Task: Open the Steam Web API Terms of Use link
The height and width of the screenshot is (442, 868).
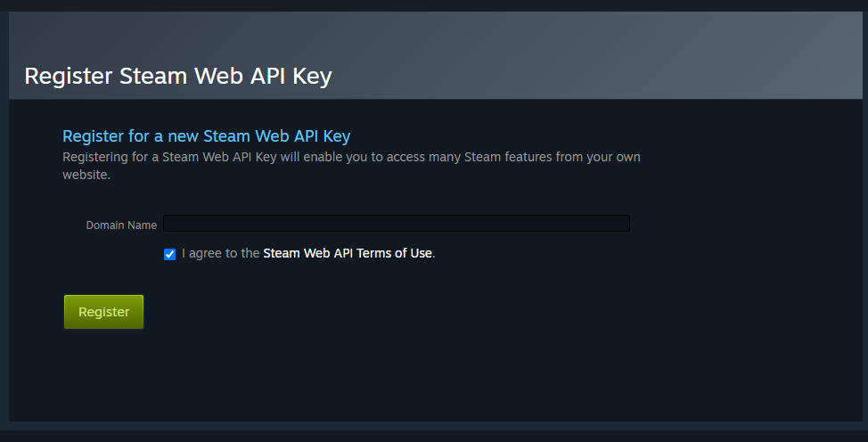Action: 347,253
